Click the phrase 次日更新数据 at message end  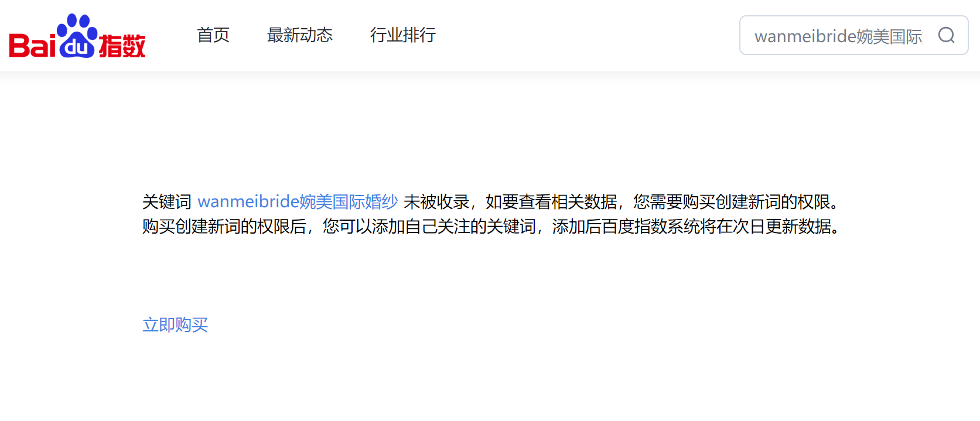click(782, 226)
